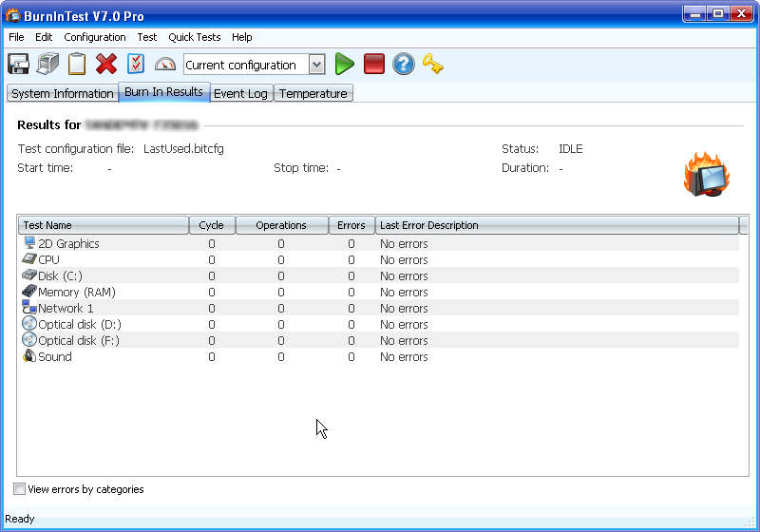Click the Optical disk (D:) disc icon

tap(29, 324)
